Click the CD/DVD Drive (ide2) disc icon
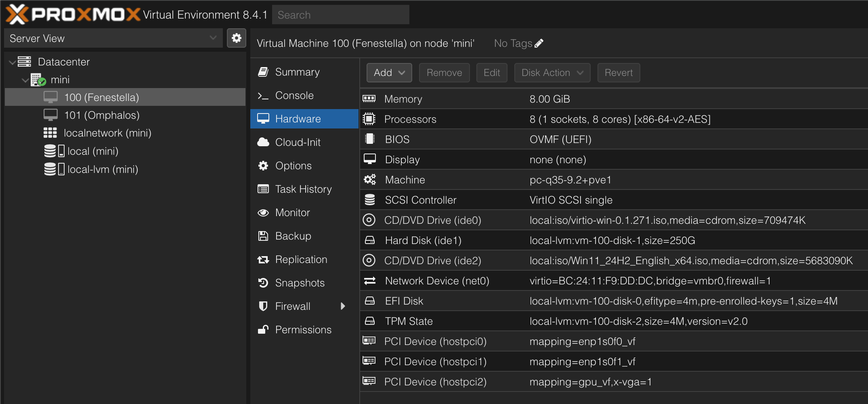This screenshot has width=868, height=404. (369, 260)
